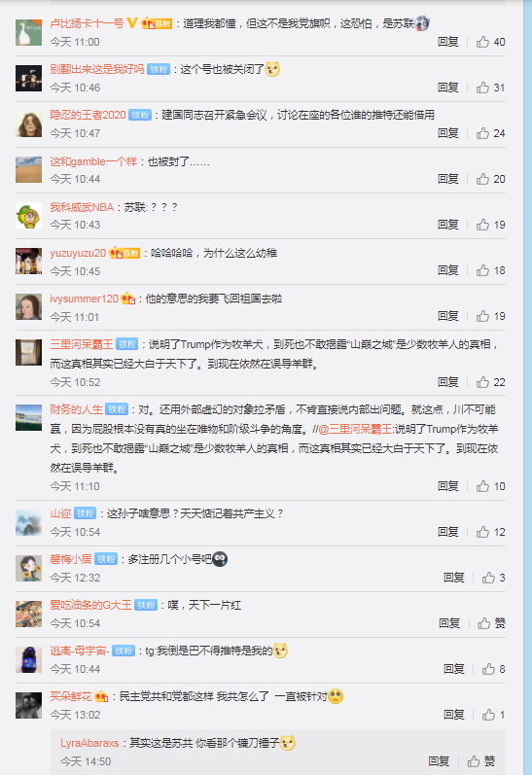Like the comment by 这和gamble一个样
The image size is (532, 775).
coord(490,179)
